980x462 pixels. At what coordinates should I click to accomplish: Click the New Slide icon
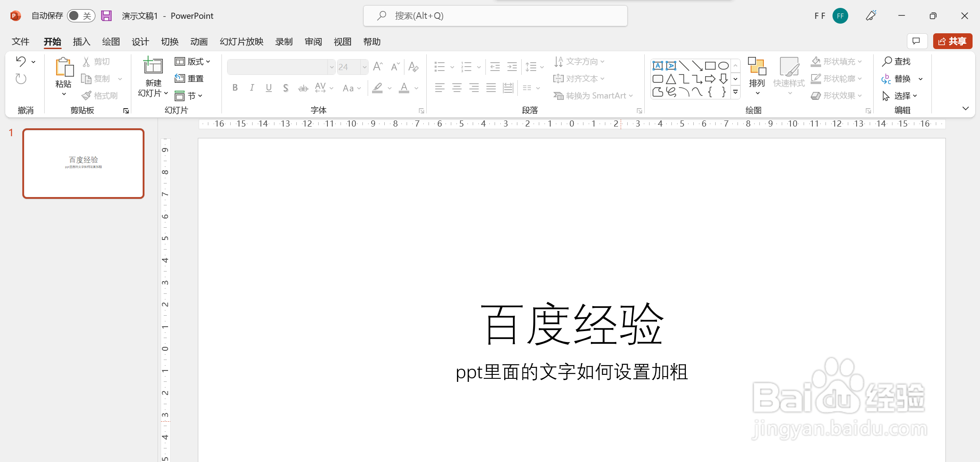pos(153,66)
